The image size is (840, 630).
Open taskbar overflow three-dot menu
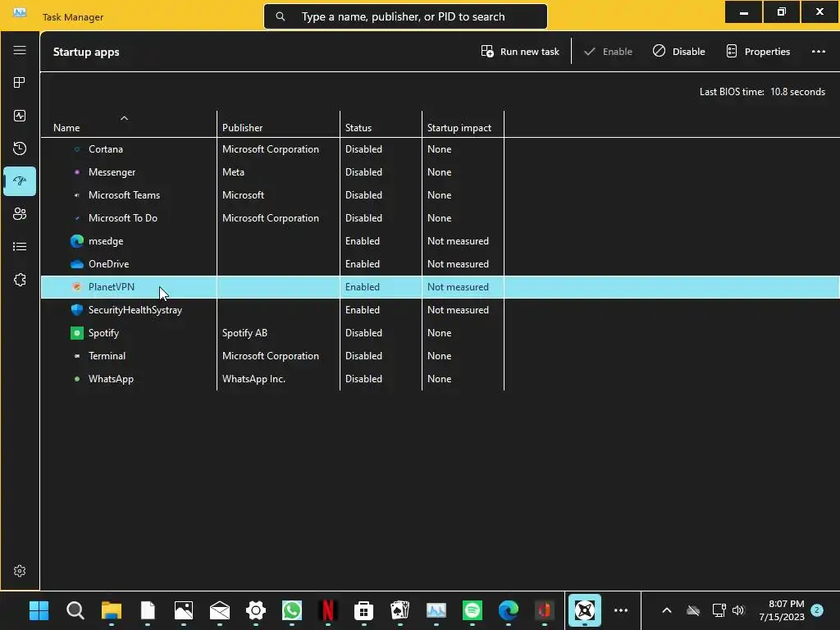coord(621,610)
